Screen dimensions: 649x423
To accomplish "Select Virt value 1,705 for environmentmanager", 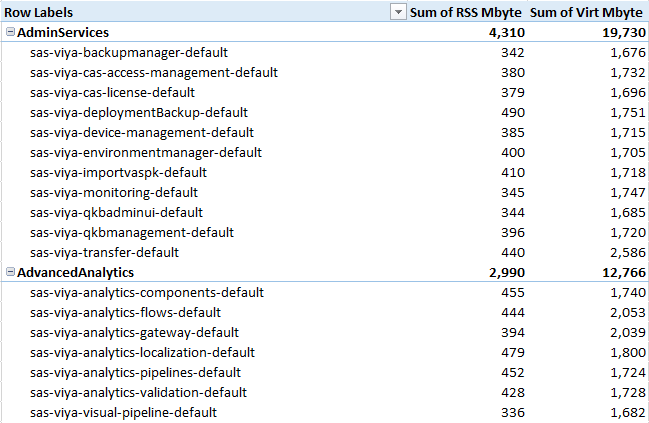I will tap(628, 153).
